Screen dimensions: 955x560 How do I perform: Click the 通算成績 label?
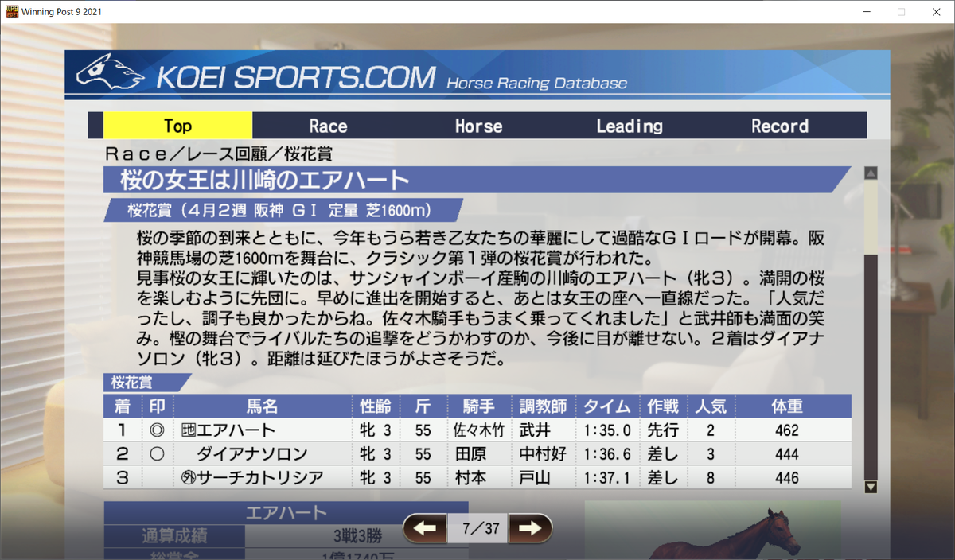click(x=173, y=535)
